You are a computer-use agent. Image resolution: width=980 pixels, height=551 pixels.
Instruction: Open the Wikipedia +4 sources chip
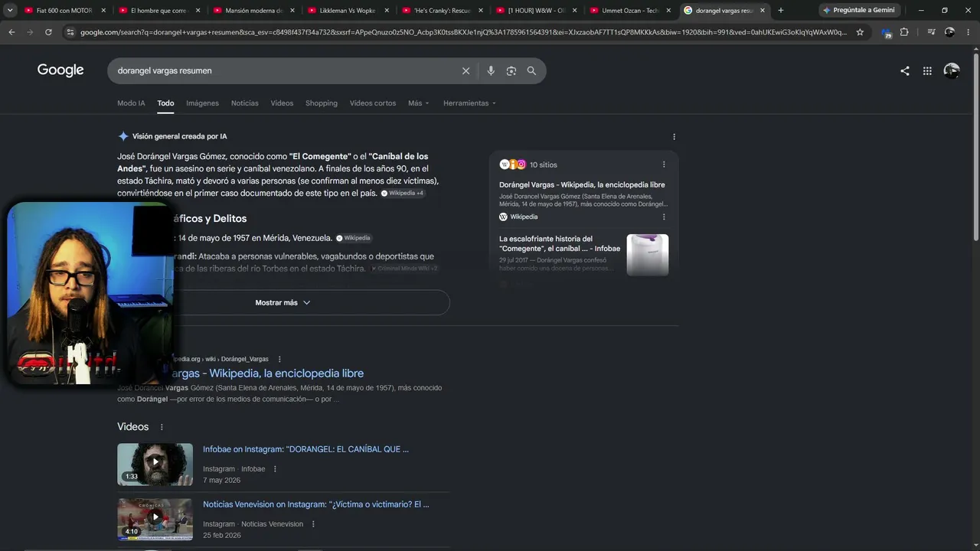point(403,193)
